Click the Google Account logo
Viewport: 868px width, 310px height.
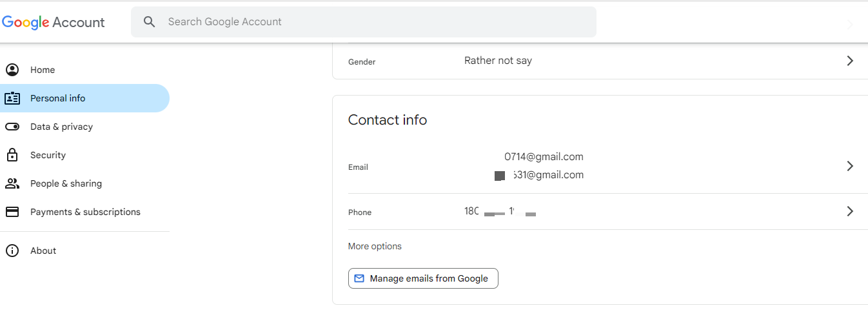[54, 22]
